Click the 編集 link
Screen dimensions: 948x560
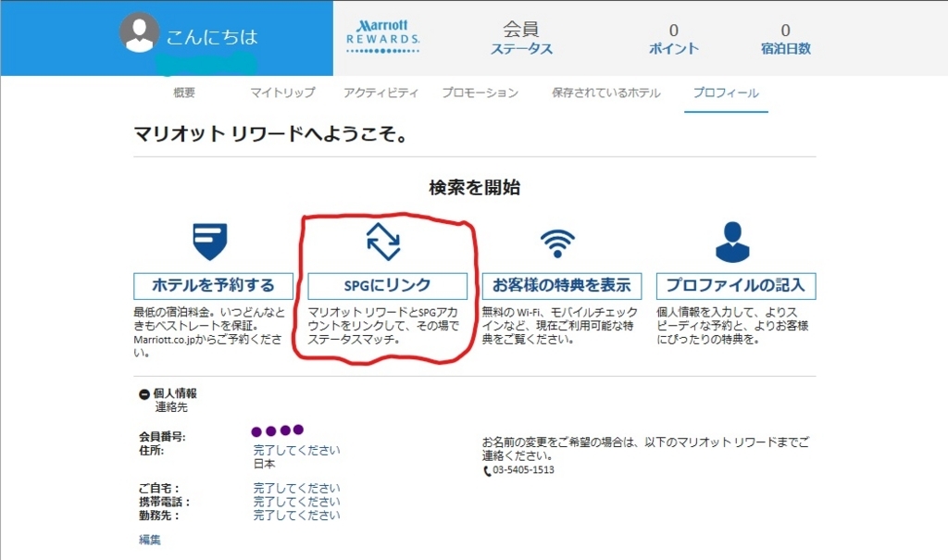[149, 540]
